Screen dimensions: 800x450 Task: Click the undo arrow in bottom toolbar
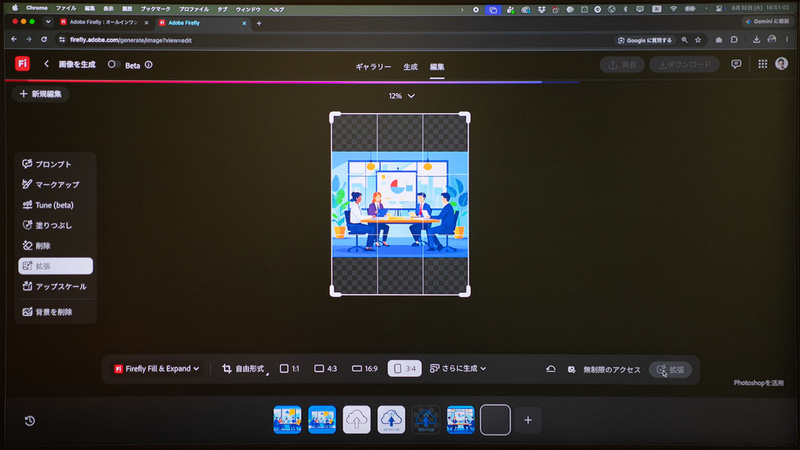(551, 369)
